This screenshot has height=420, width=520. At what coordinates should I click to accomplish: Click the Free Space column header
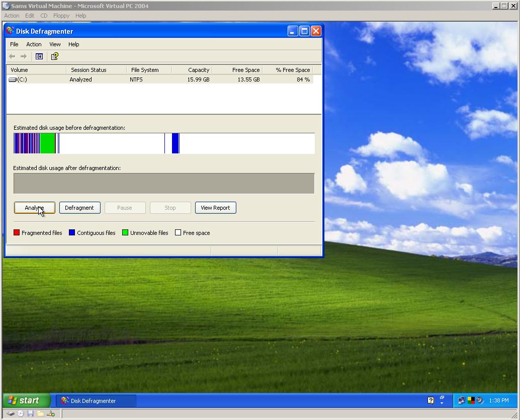click(237, 70)
